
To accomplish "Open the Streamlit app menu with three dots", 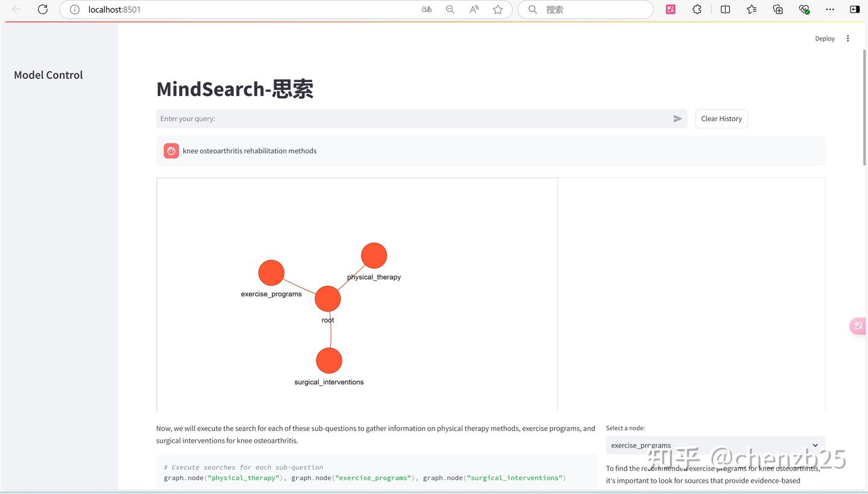I will pos(848,38).
